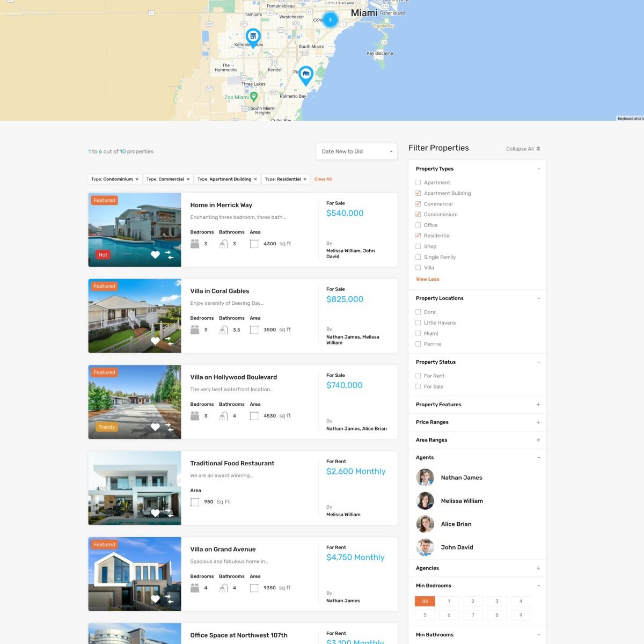Enable the For Rent status filter
The height and width of the screenshot is (644, 644).
(418, 376)
